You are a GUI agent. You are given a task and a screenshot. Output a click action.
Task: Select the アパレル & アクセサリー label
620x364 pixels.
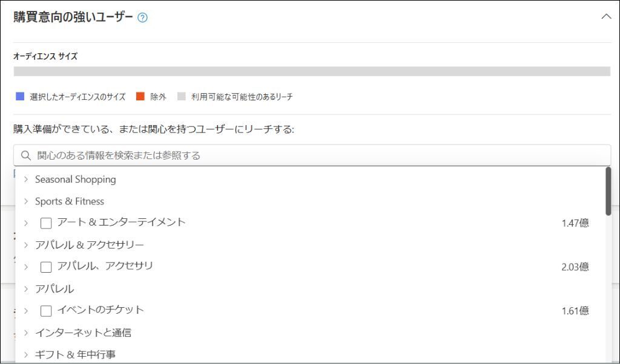90,245
